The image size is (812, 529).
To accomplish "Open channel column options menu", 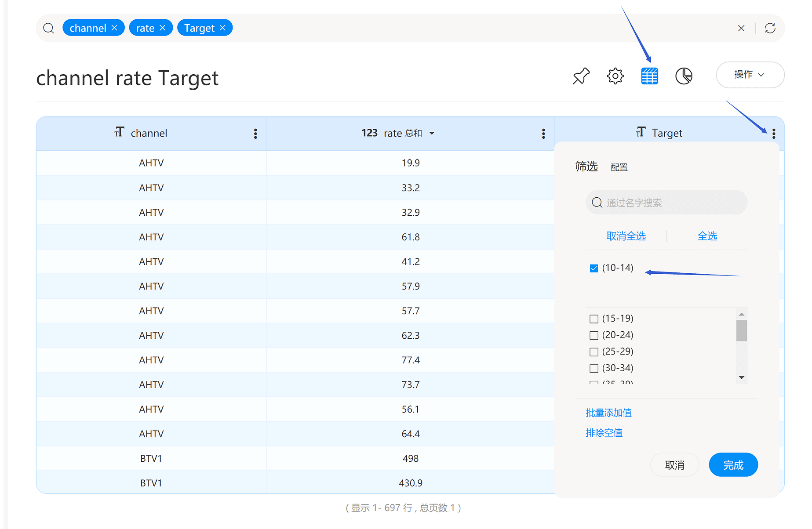I will [x=255, y=134].
